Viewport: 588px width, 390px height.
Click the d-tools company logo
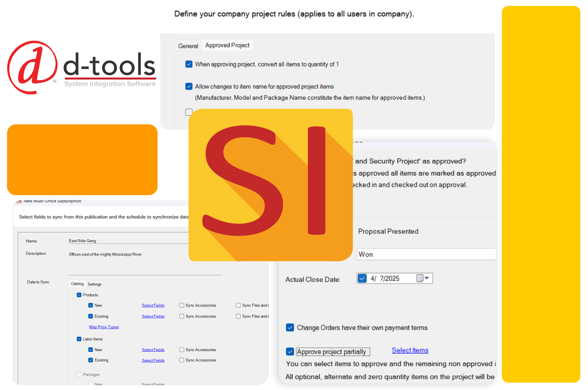click(82, 68)
